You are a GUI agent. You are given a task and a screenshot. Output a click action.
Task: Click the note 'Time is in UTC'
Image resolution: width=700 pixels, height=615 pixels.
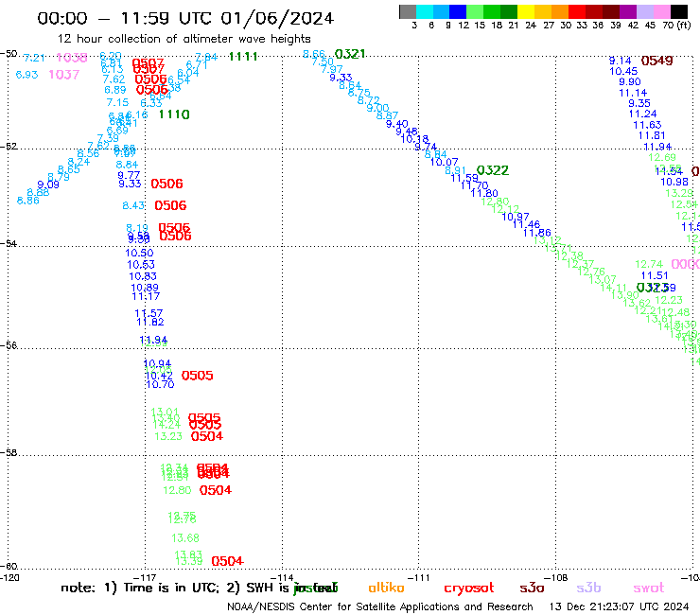click(170, 588)
